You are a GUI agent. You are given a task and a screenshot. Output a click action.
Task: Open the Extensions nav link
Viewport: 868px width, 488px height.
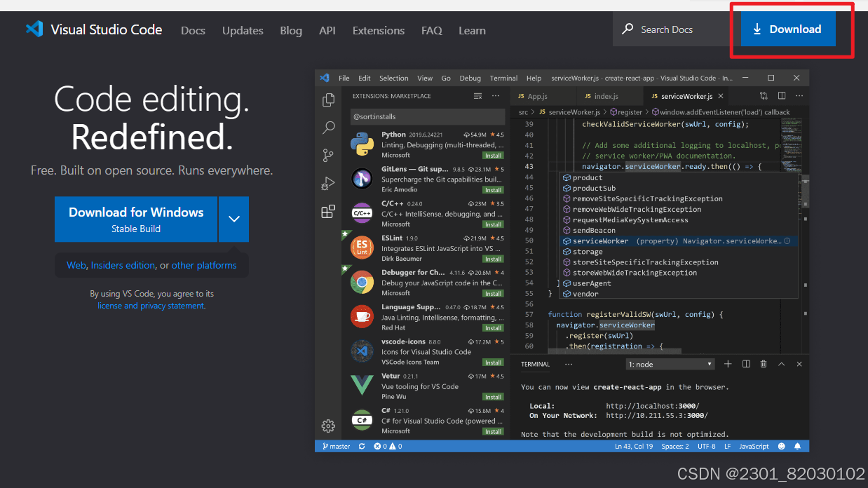click(379, 30)
